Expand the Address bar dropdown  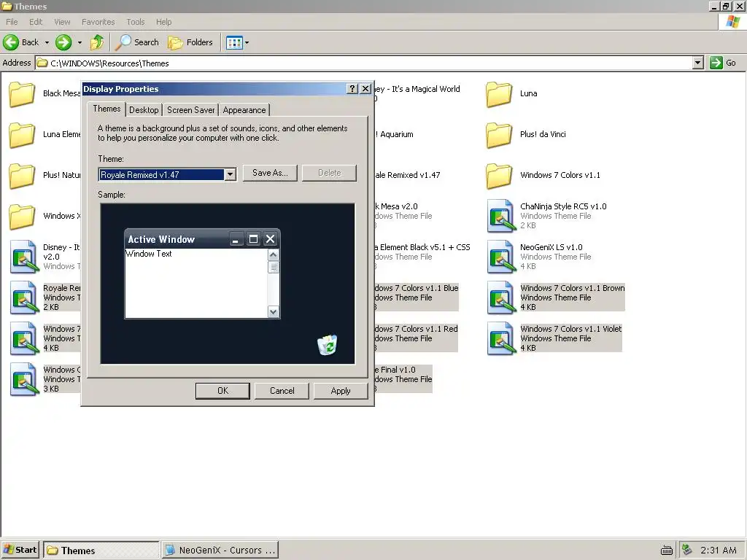pos(698,63)
